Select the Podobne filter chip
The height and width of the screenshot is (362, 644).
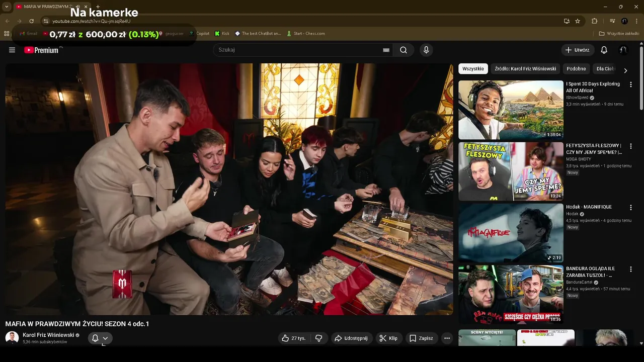576,69
